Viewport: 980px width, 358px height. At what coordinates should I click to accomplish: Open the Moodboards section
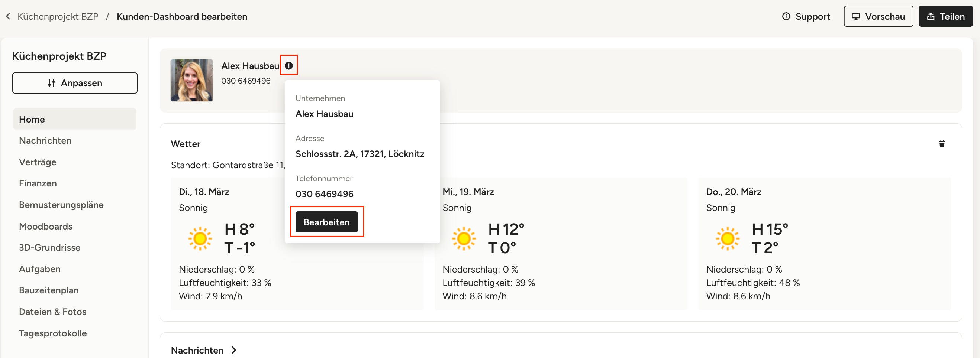coord(46,226)
